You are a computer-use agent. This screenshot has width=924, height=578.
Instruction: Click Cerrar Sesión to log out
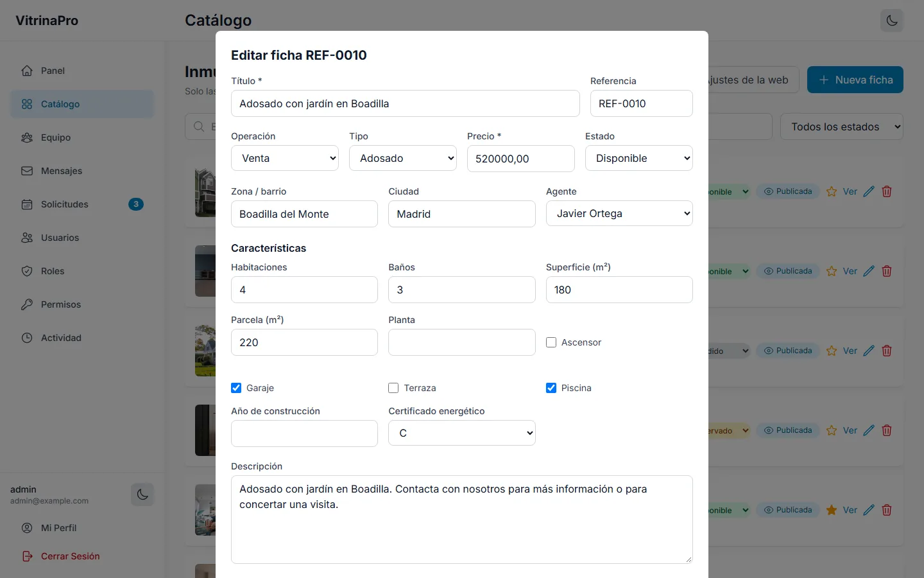click(82, 556)
